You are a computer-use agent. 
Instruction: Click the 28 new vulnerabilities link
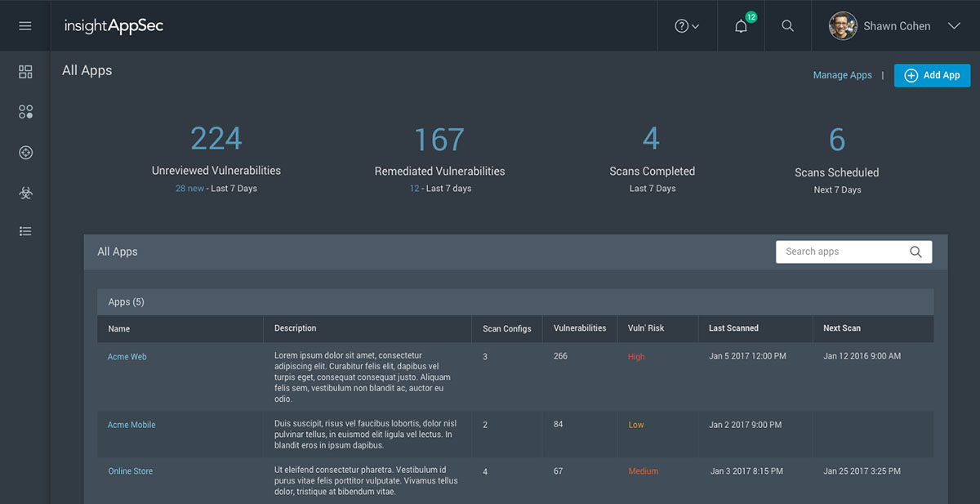189,189
